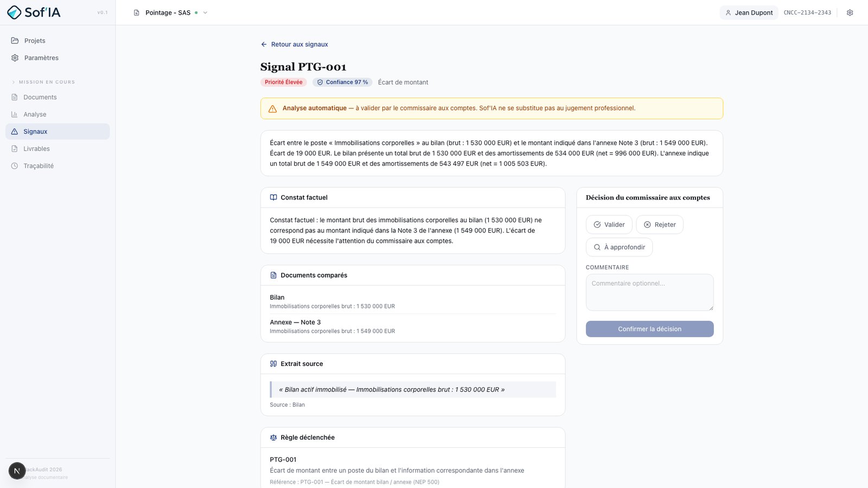Viewport: 868px width, 488px height.
Task: Open settings gear icon in top bar
Action: click(x=850, y=12)
